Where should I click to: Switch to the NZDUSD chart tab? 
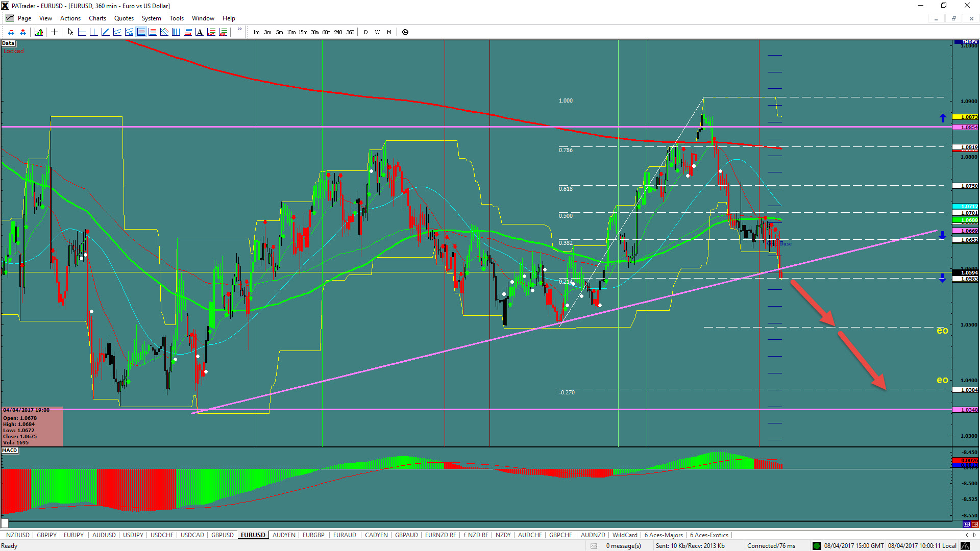pyautogui.click(x=18, y=535)
